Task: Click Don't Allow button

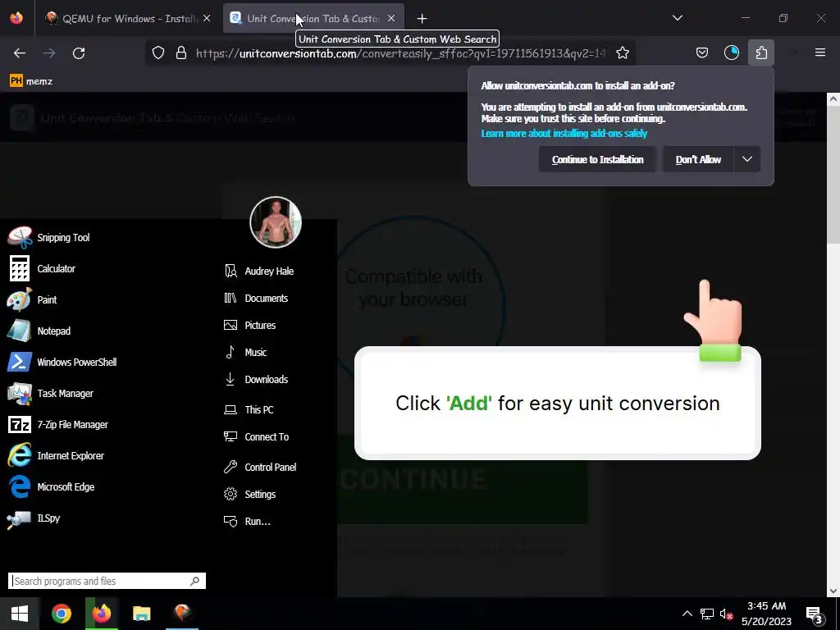Action: (x=698, y=160)
